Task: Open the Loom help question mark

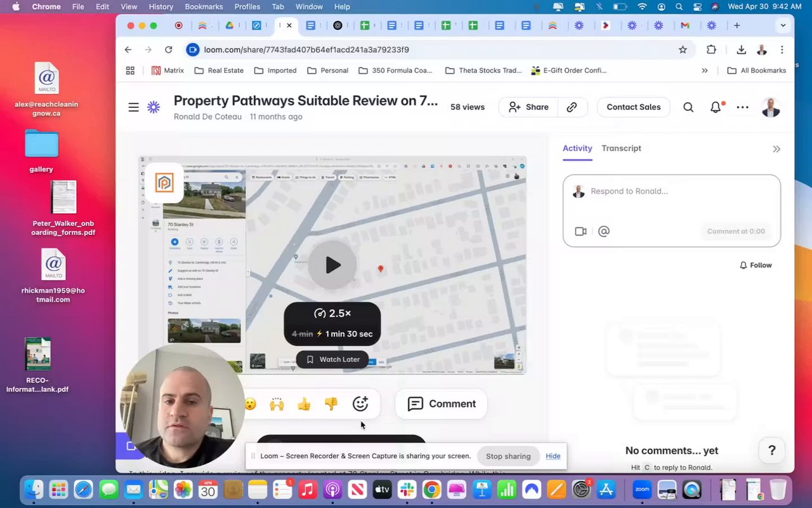Action: (772, 450)
